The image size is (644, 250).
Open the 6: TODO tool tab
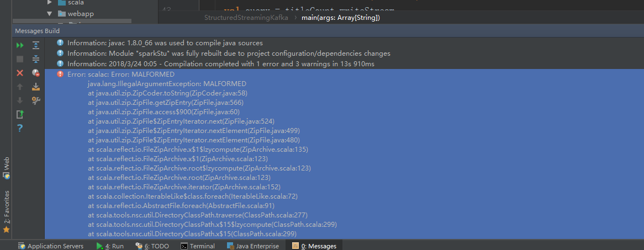152,246
